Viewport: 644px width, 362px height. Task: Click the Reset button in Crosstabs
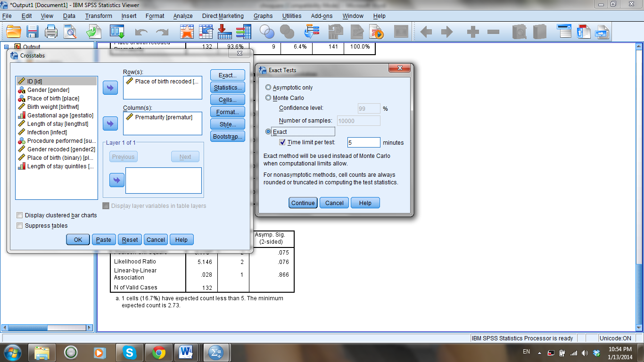coord(130,240)
